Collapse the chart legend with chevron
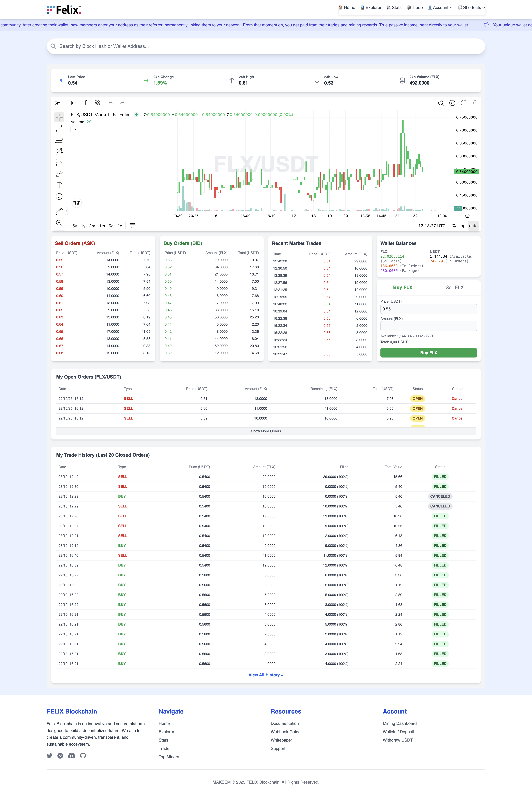The image size is (532, 797). coord(75,129)
